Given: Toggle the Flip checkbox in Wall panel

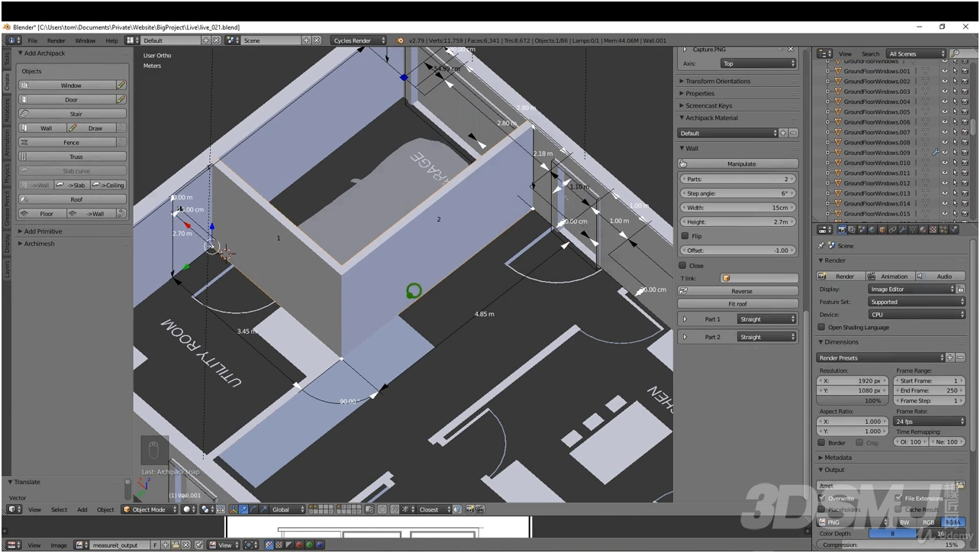Looking at the screenshot, I should pos(685,236).
